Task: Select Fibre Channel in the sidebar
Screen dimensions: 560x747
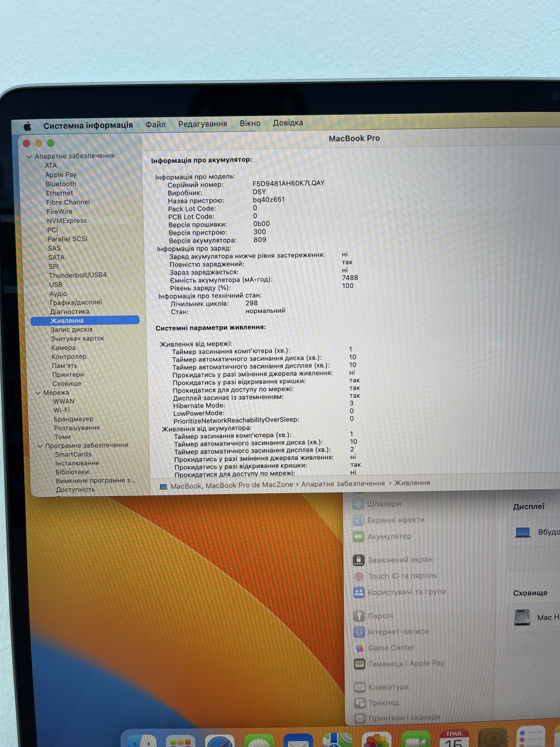Action: [x=68, y=202]
